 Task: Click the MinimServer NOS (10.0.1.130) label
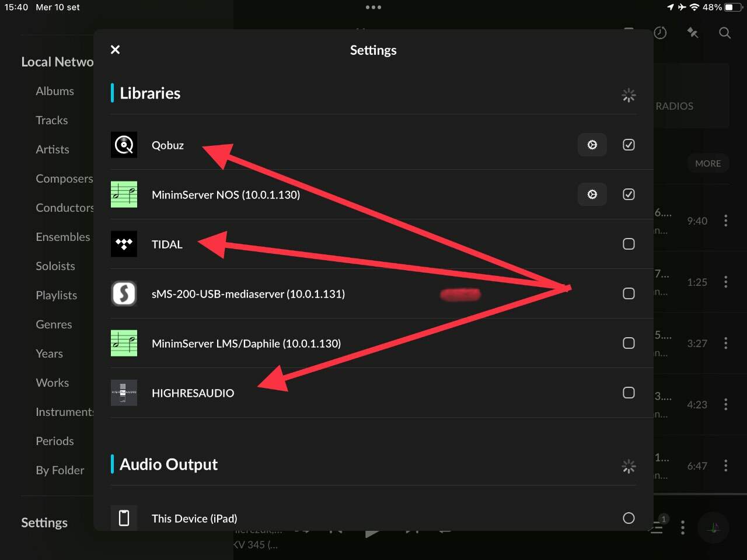226,195
